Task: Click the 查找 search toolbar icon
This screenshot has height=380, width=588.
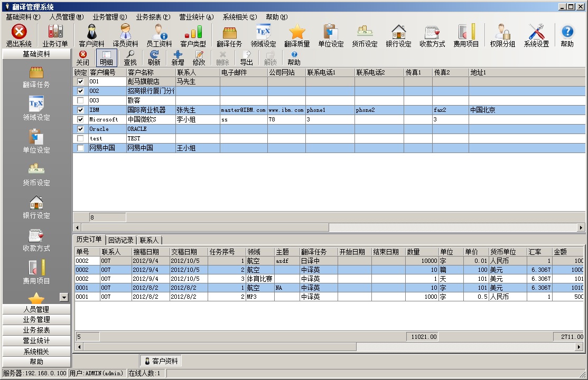Action: click(130, 55)
